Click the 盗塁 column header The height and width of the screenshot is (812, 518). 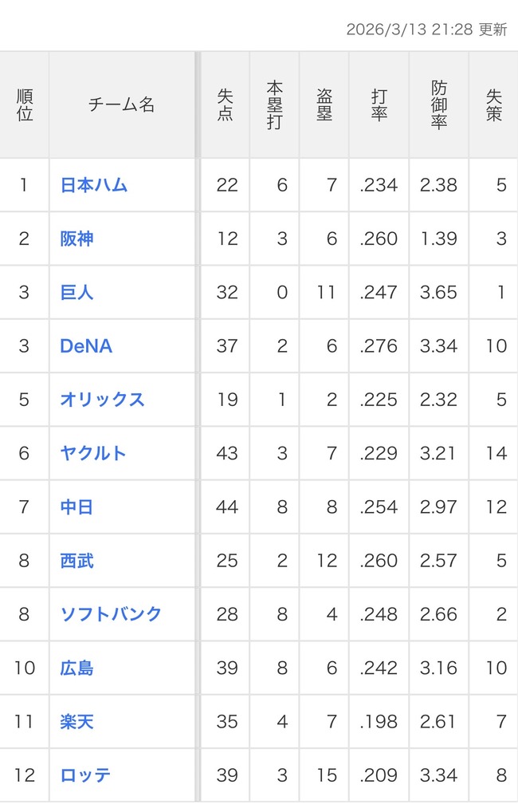point(324,104)
